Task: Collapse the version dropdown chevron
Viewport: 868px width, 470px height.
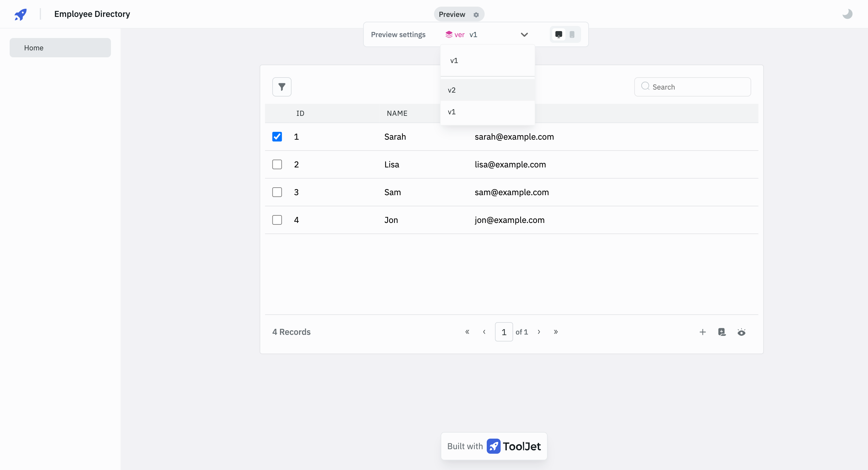Action: [524, 35]
